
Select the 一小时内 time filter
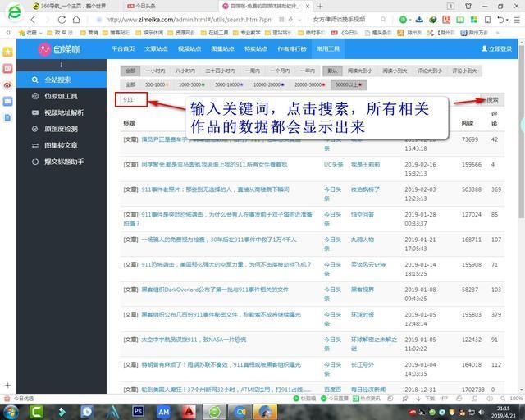pos(155,71)
